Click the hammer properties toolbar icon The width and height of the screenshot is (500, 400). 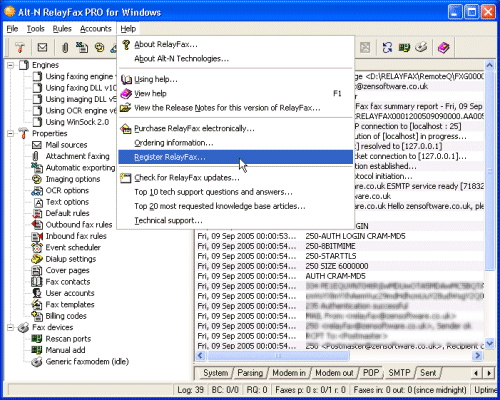pyautogui.click(x=20, y=48)
